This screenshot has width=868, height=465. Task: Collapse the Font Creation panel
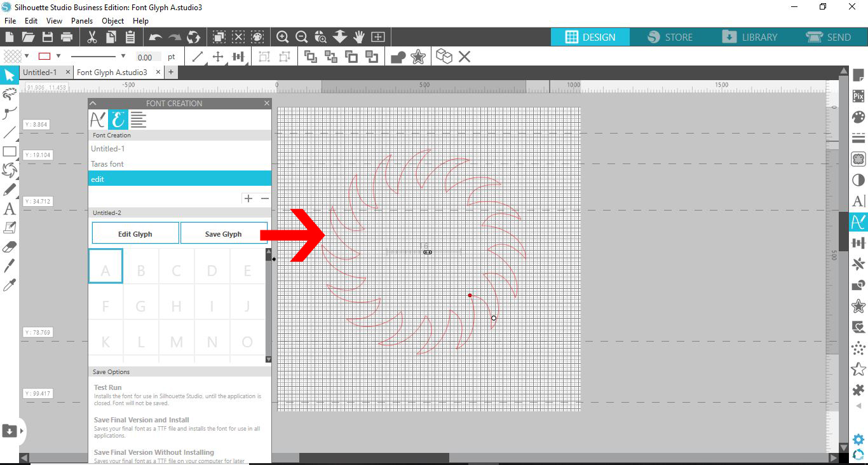pyautogui.click(x=93, y=103)
